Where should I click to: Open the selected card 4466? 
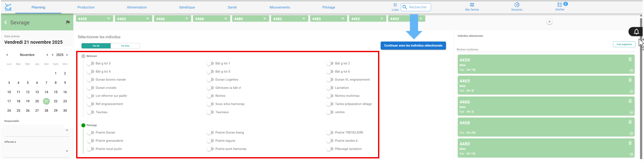546,106
